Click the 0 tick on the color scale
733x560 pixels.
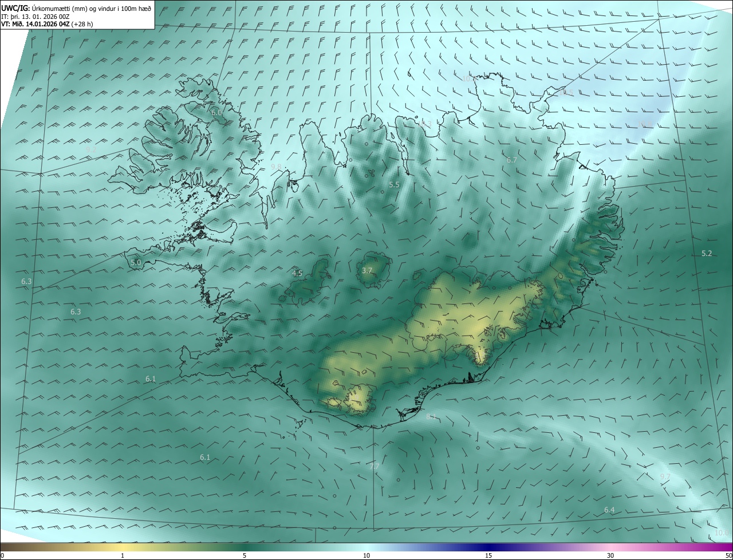pyautogui.click(x=2, y=556)
